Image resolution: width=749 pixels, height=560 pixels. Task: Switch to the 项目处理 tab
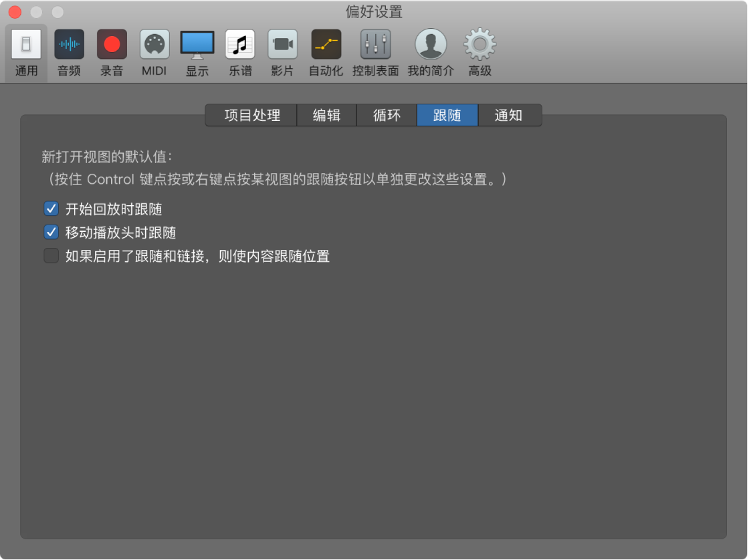(x=251, y=115)
